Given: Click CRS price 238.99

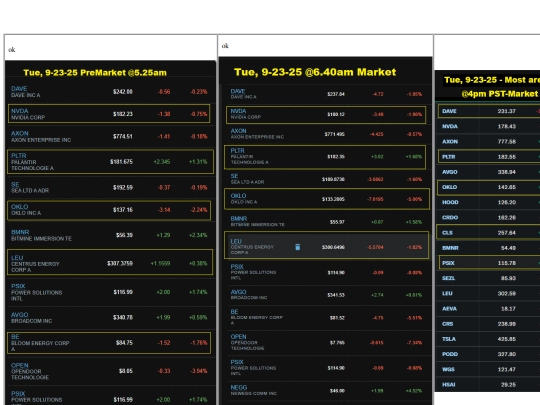Looking at the screenshot, I should 507,324.
